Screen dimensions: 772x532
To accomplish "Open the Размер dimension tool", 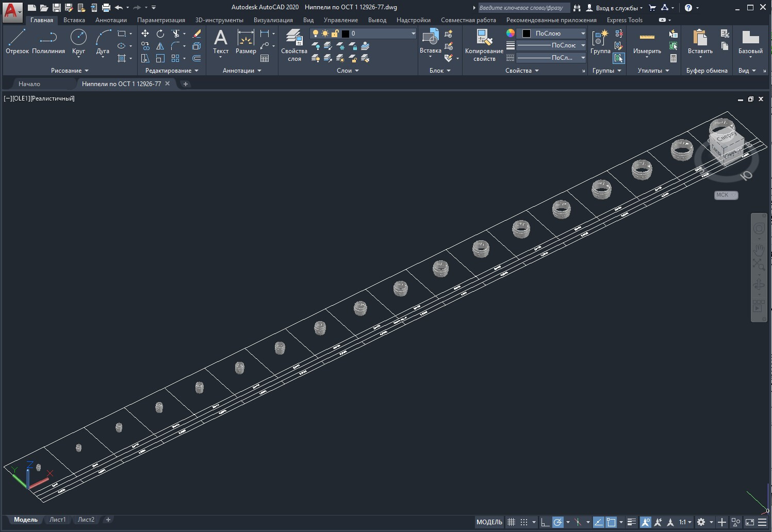I will point(245,41).
